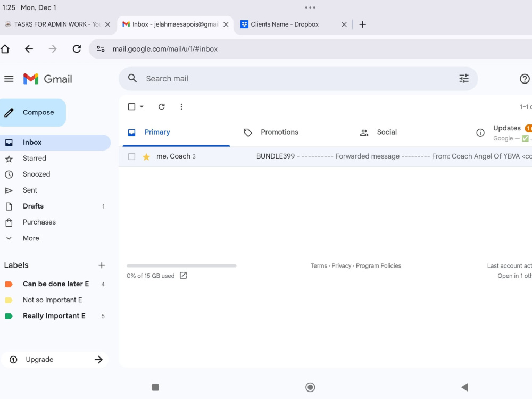Reload the browser page

point(77,49)
